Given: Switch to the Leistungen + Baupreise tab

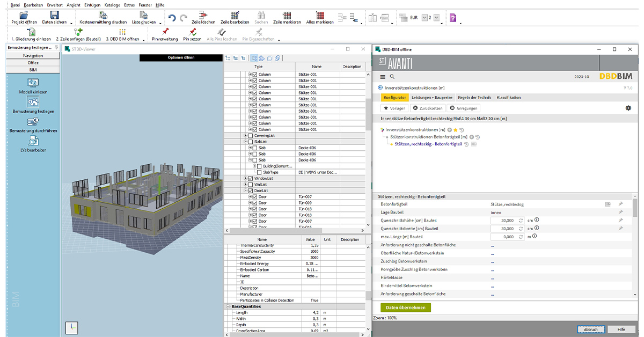Looking at the screenshot, I should coord(432,98).
